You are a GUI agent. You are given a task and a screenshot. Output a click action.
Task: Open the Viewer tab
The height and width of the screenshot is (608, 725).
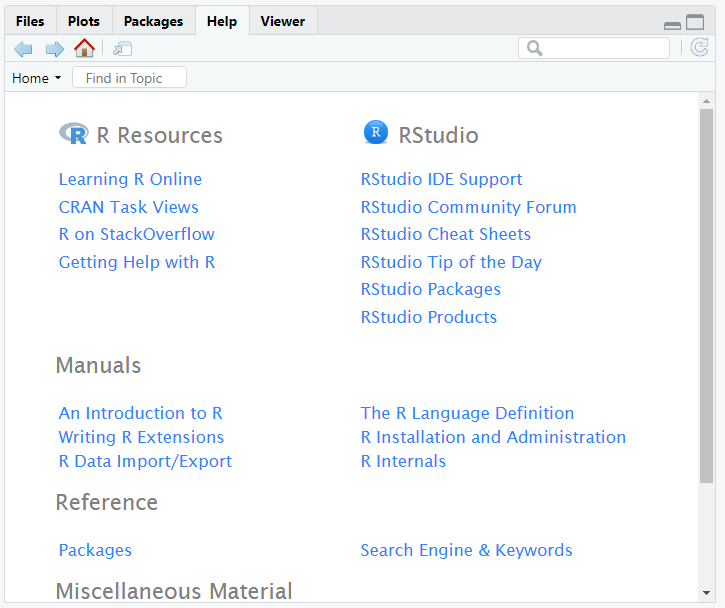tap(283, 21)
